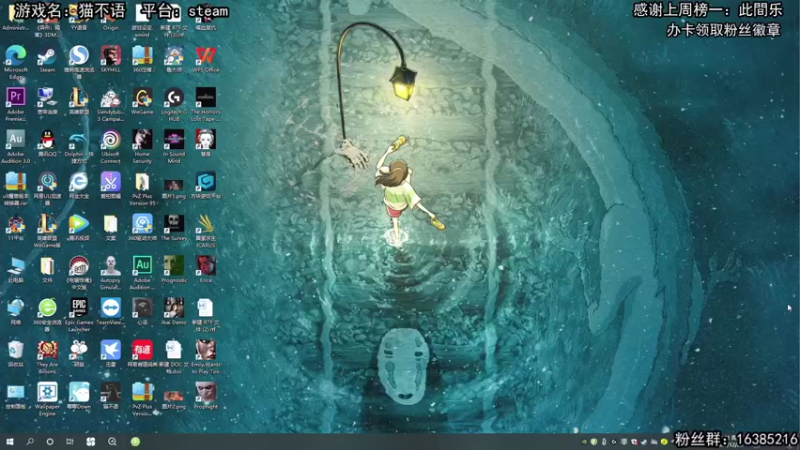This screenshot has width=800, height=450.
Task: Click the green round taskbar app icon
Action: (x=135, y=442)
